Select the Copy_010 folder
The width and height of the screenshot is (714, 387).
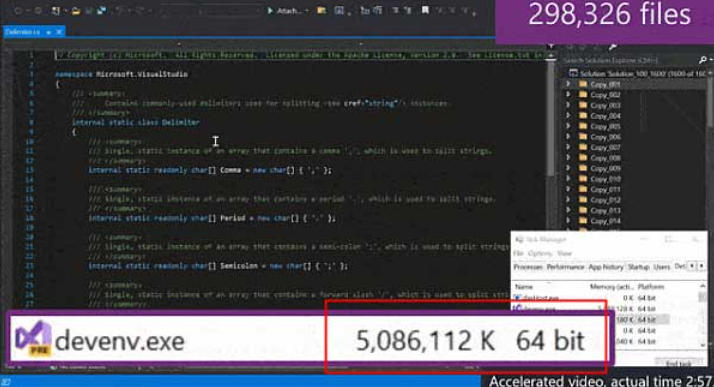pyautogui.click(x=605, y=179)
